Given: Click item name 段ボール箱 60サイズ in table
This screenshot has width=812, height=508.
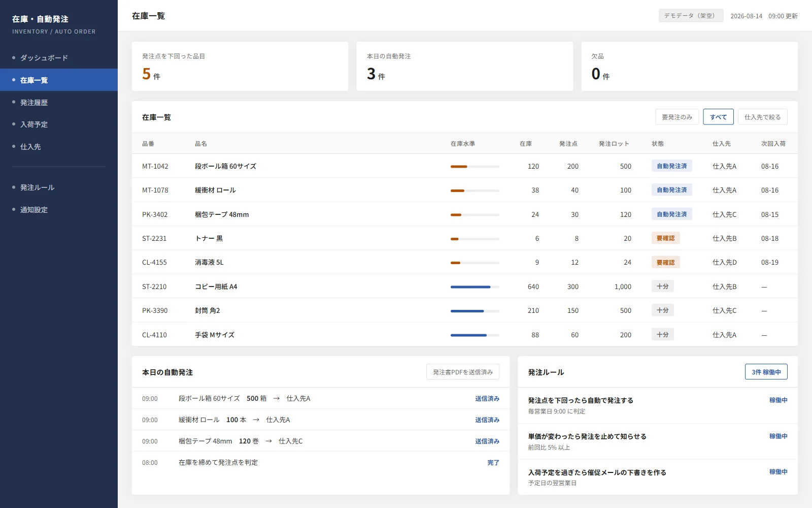Looking at the screenshot, I should pyautogui.click(x=225, y=166).
